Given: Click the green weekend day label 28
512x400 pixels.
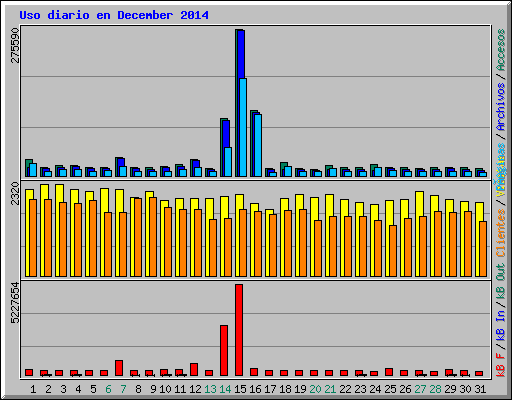Looking at the screenshot, I should 435,389.
